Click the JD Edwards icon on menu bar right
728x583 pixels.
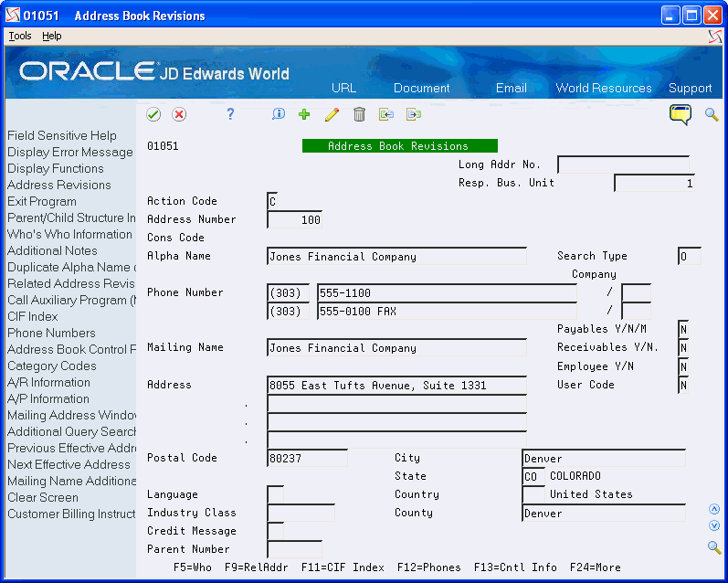(x=715, y=37)
